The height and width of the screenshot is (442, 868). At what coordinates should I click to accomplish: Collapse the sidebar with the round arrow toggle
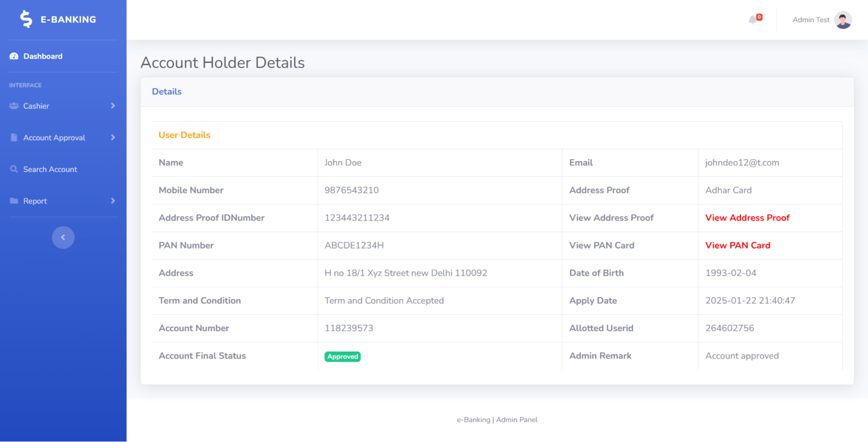click(x=63, y=237)
